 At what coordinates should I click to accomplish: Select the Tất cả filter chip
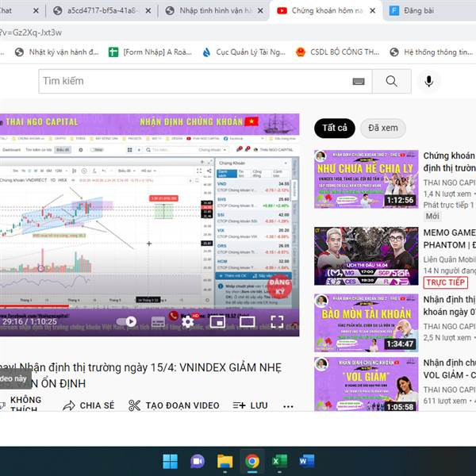coord(335,128)
